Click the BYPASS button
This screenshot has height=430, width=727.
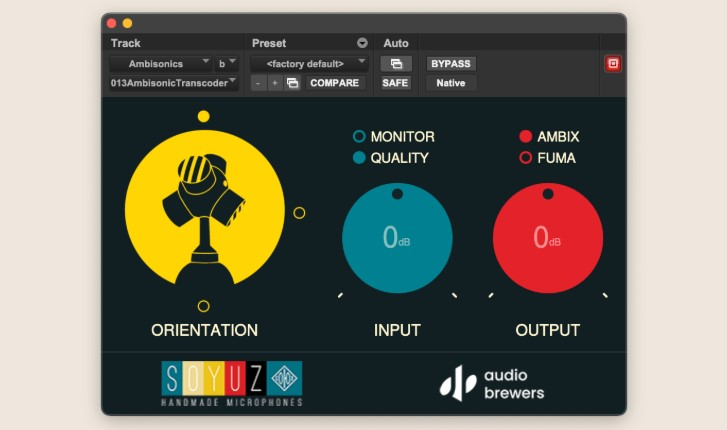[450, 64]
